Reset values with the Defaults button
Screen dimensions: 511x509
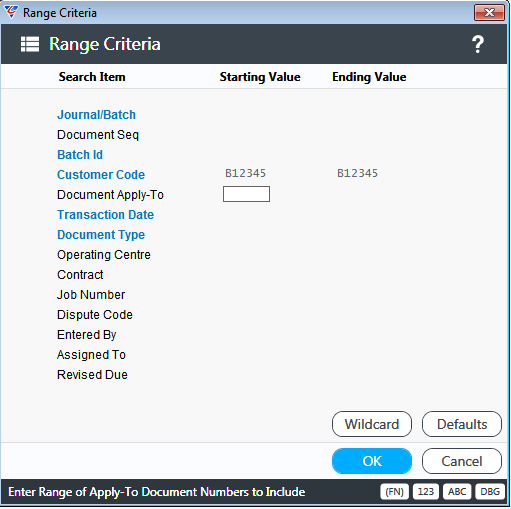click(x=462, y=424)
